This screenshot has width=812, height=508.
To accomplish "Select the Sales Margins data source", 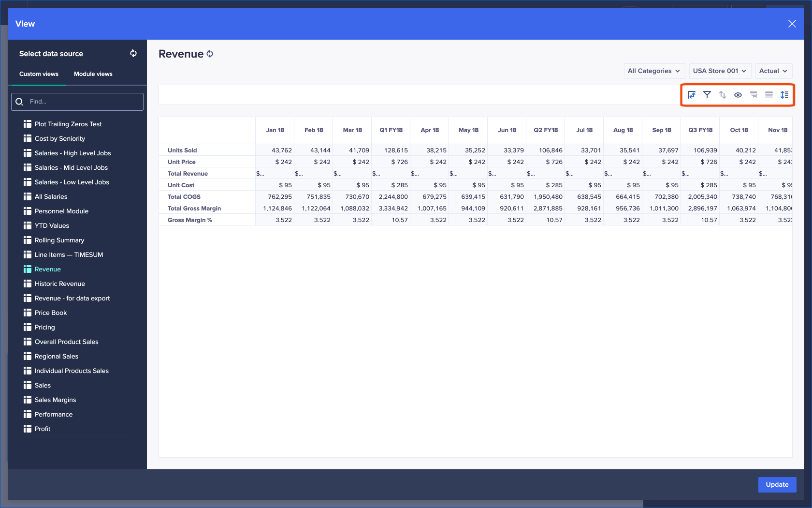I will click(55, 400).
